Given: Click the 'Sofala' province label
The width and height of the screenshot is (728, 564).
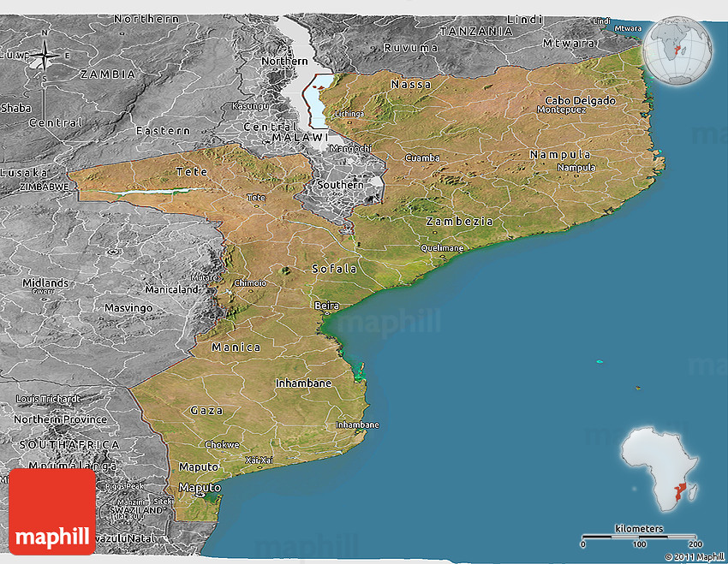Looking at the screenshot, I should click(334, 269).
